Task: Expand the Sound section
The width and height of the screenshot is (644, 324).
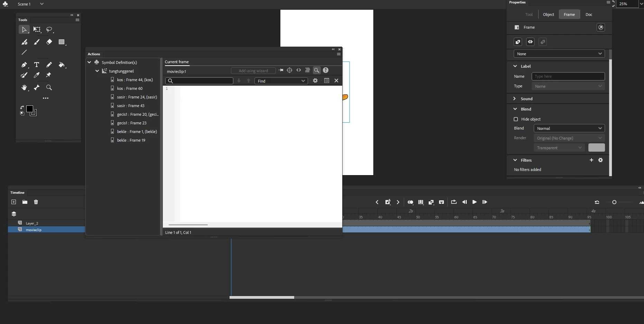Action: point(515,98)
